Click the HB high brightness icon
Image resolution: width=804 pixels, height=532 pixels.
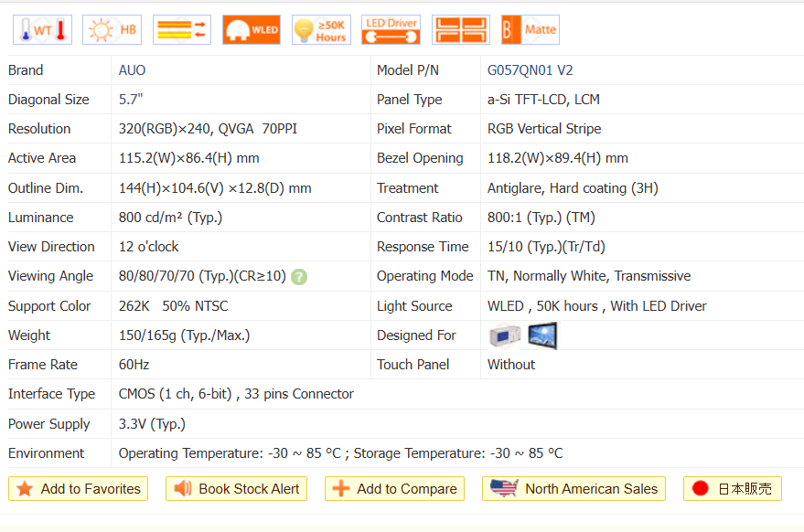tap(112, 30)
